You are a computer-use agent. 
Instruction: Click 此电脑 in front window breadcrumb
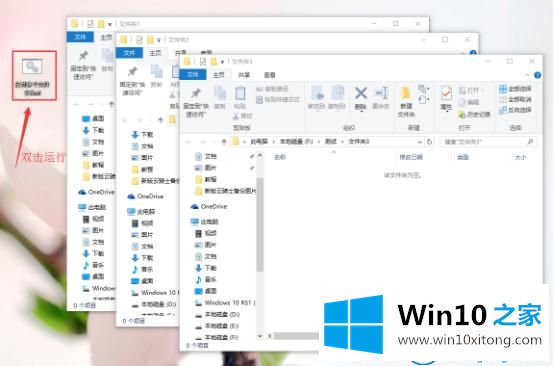coord(259,142)
